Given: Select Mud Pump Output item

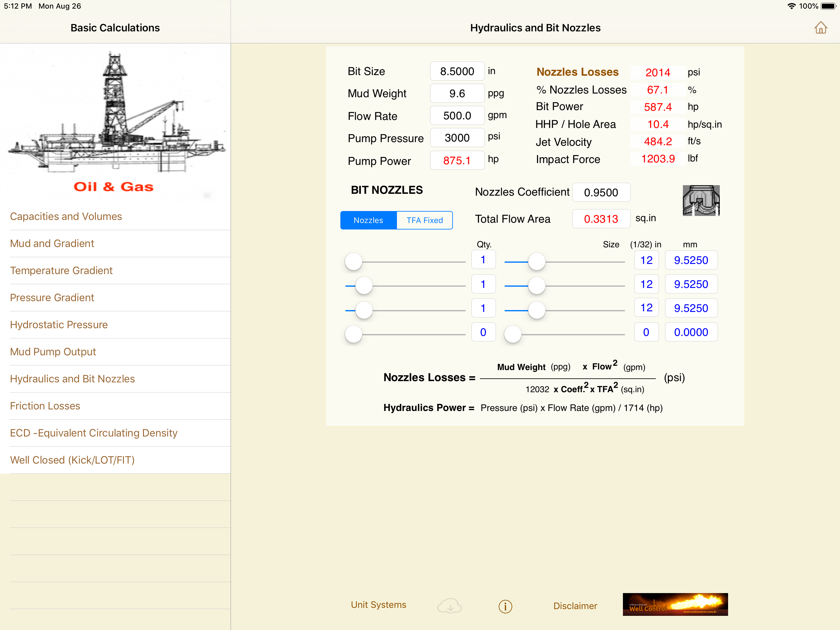Looking at the screenshot, I should point(53,352).
